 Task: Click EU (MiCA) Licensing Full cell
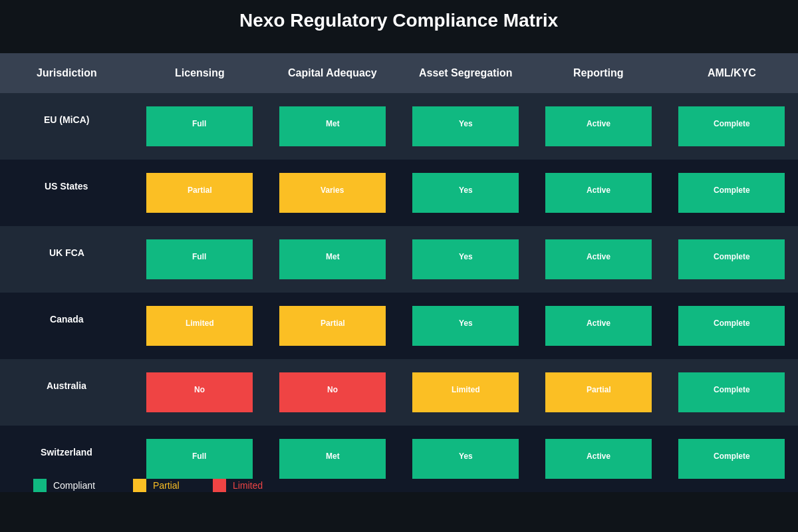pos(199,126)
